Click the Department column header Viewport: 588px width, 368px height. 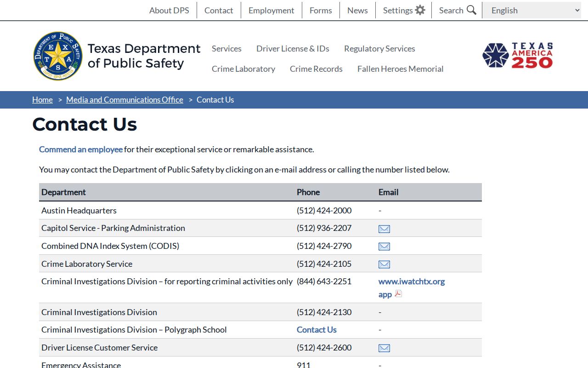point(64,192)
